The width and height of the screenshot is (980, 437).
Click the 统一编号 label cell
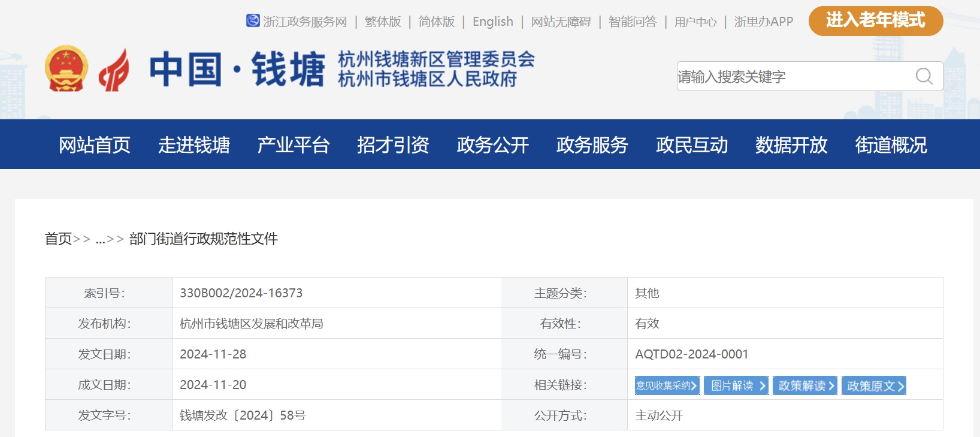(564, 354)
